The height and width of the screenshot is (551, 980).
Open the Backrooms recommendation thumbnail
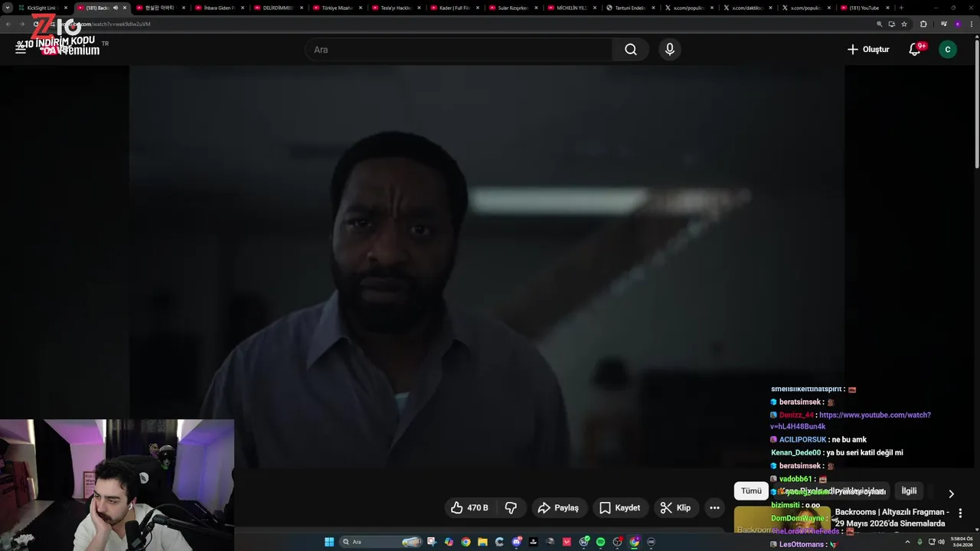782,520
